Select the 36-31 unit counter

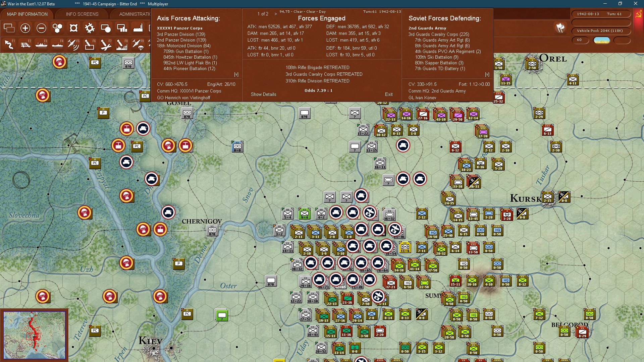point(474,182)
